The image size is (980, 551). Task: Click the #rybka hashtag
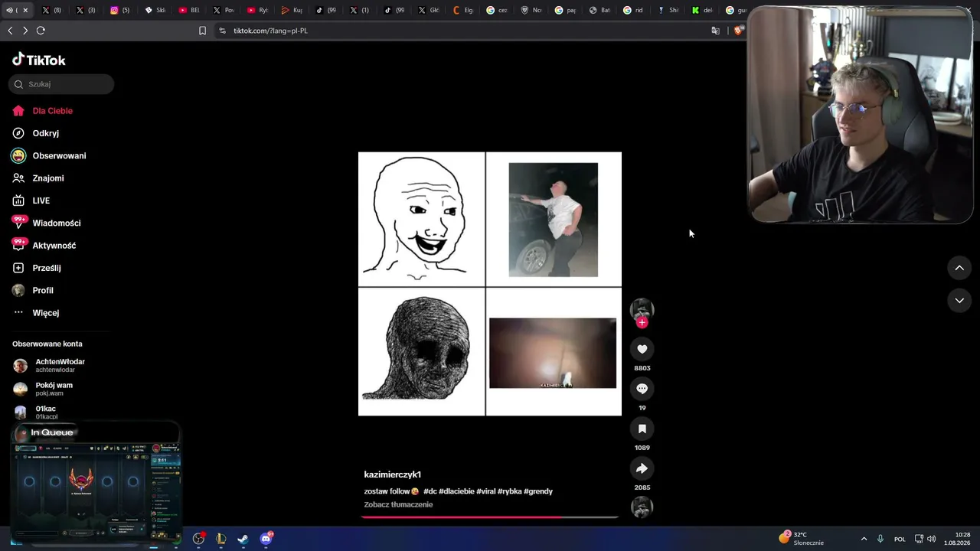[x=510, y=491]
